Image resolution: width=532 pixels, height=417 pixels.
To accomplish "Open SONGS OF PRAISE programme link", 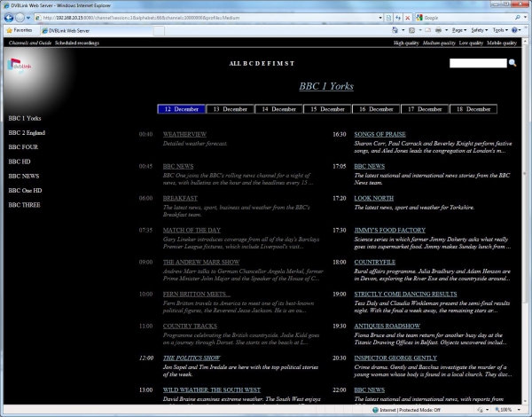I will (380, 134).
